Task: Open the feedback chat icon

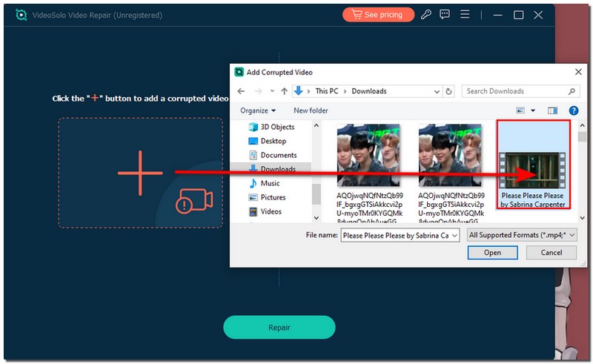Action: (x=445, y=15)
